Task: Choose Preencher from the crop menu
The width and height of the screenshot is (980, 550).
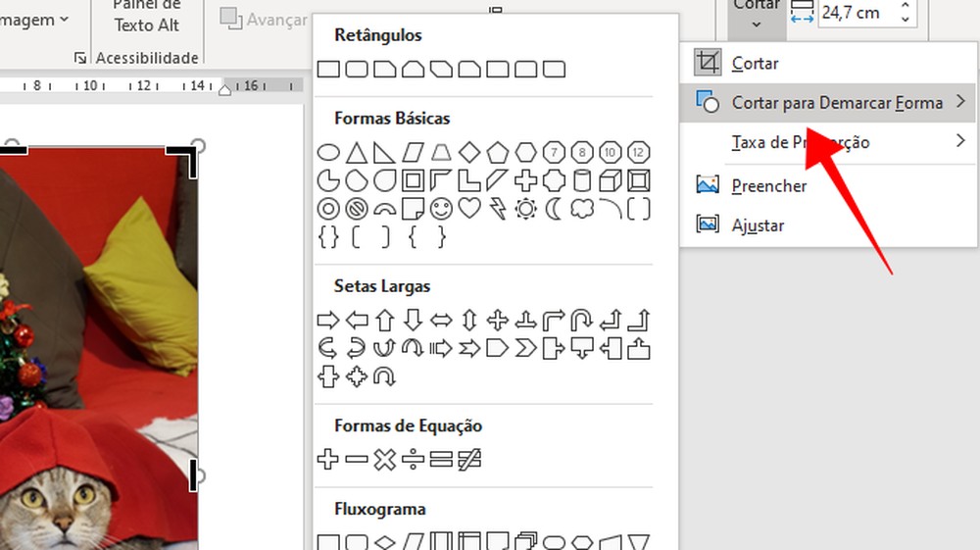Action: tap(768, 185)
